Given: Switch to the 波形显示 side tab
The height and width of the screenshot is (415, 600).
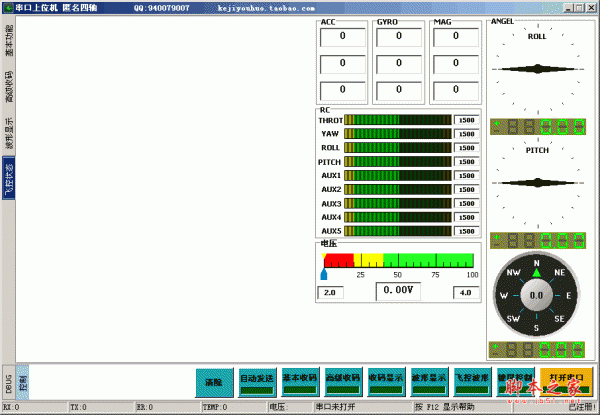Looking at the screenshot, I should pos(9,133).
